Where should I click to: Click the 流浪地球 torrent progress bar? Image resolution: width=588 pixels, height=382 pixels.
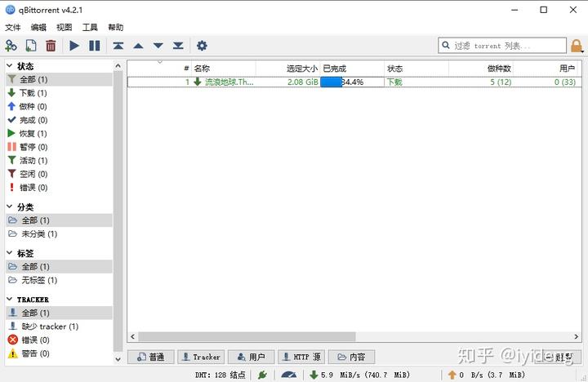352,82
